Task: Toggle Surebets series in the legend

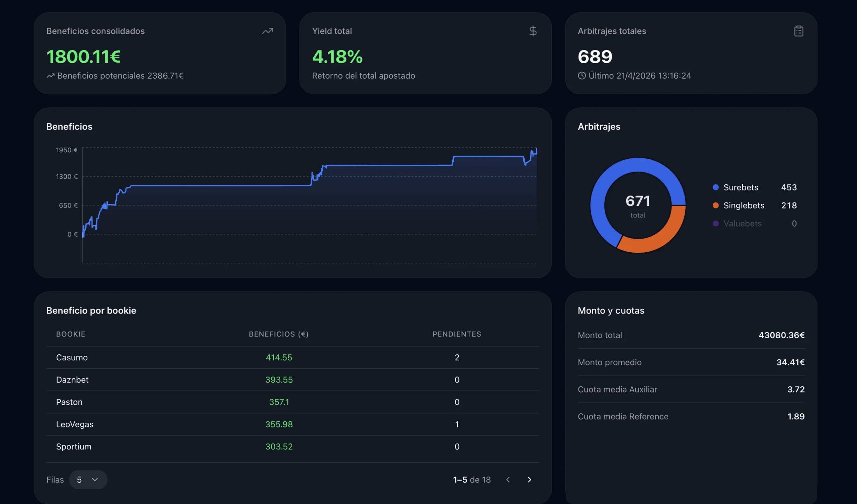Action: [755, 187]
